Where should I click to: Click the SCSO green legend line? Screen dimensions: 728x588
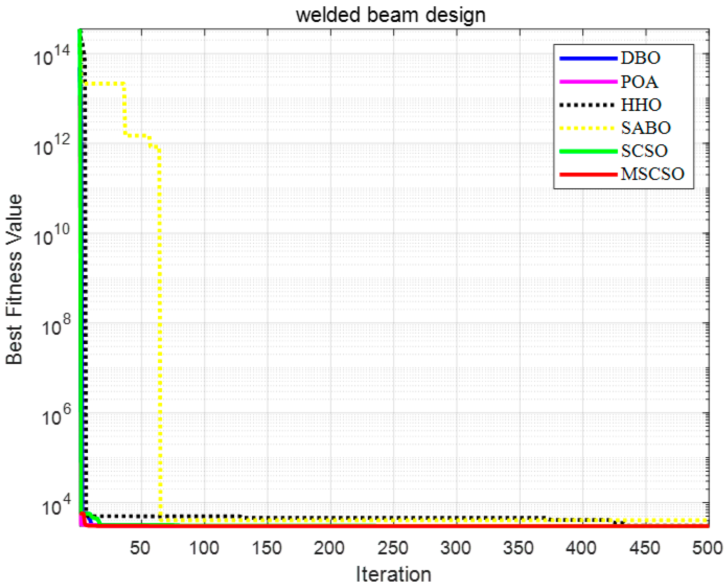[588, 151]
